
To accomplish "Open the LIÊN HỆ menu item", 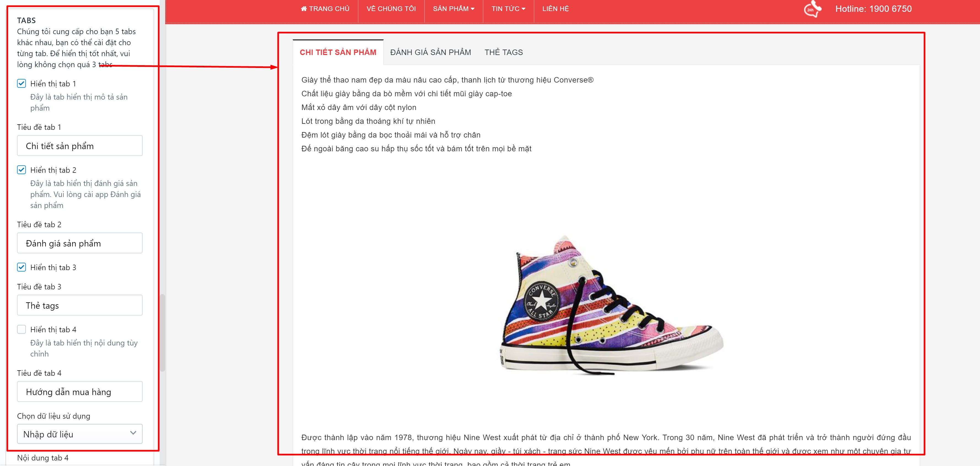I will (556, 9).
